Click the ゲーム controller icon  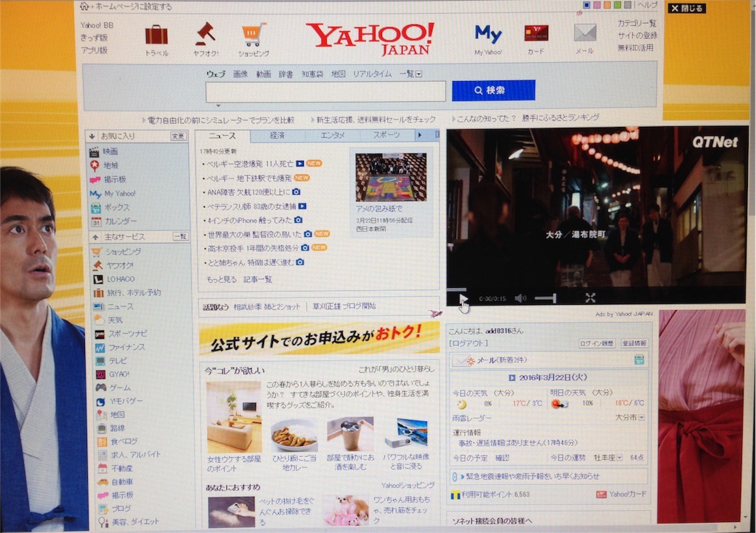100,388
